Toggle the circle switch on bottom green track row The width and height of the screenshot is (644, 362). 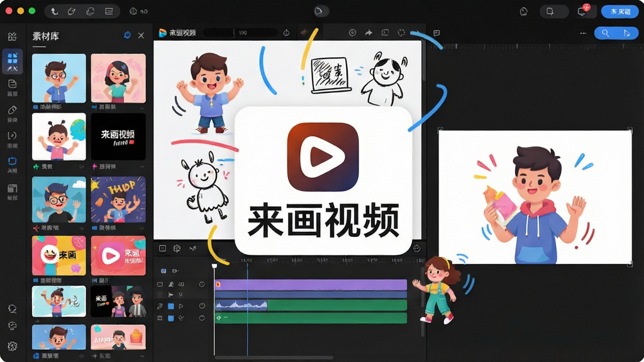coord(202,318)
